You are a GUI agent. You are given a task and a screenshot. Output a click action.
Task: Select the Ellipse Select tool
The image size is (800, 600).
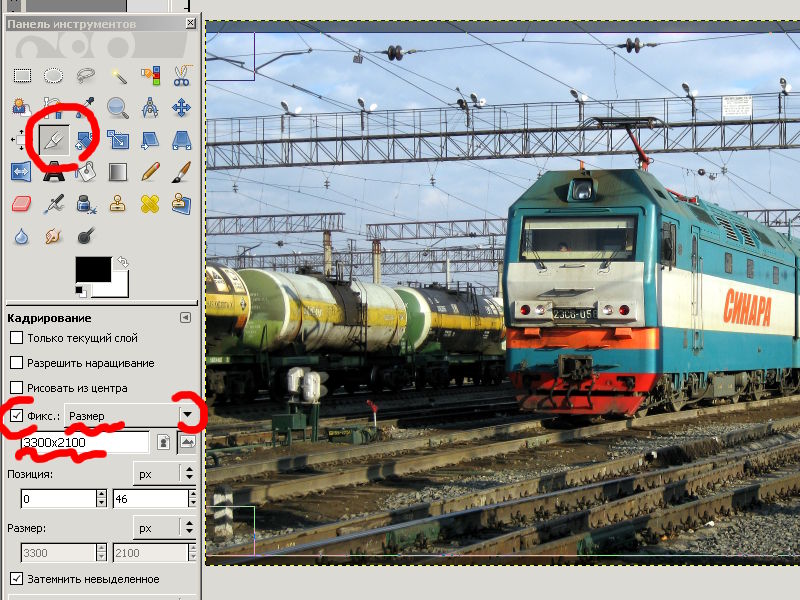click(x=54, y=75)
